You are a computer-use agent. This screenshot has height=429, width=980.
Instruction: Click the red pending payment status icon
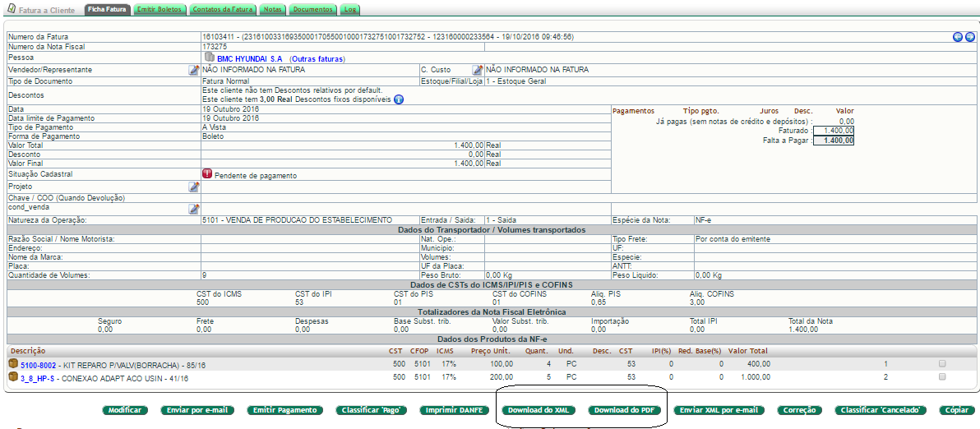[x=207, y=174]
